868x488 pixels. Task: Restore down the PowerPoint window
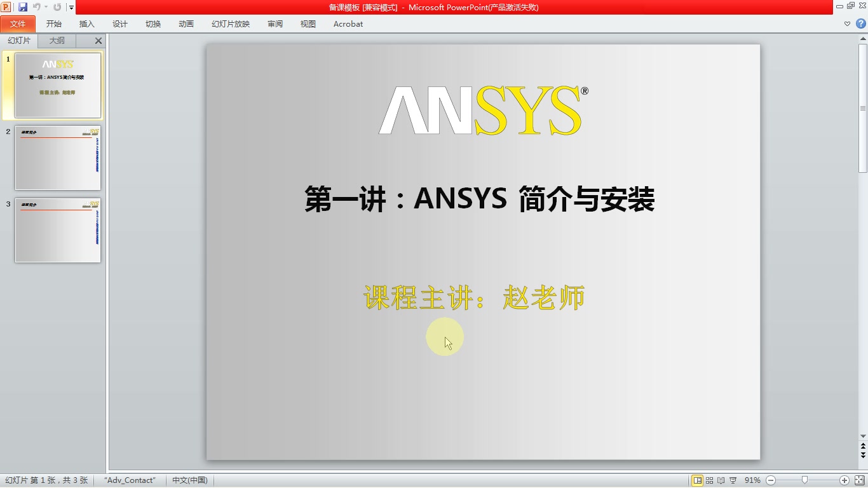pyautogui.click(x=851, y=6)
